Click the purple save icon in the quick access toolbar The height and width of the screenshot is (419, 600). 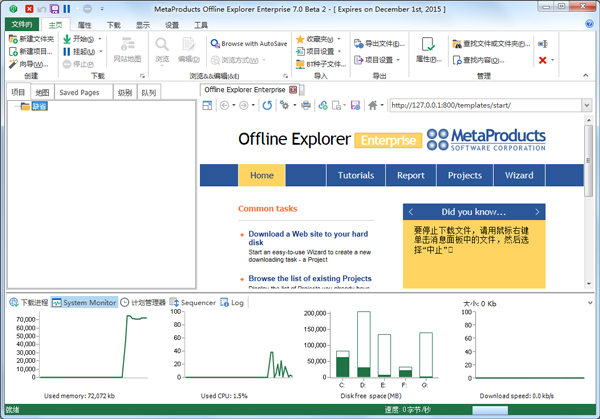(x=55, y=9)
